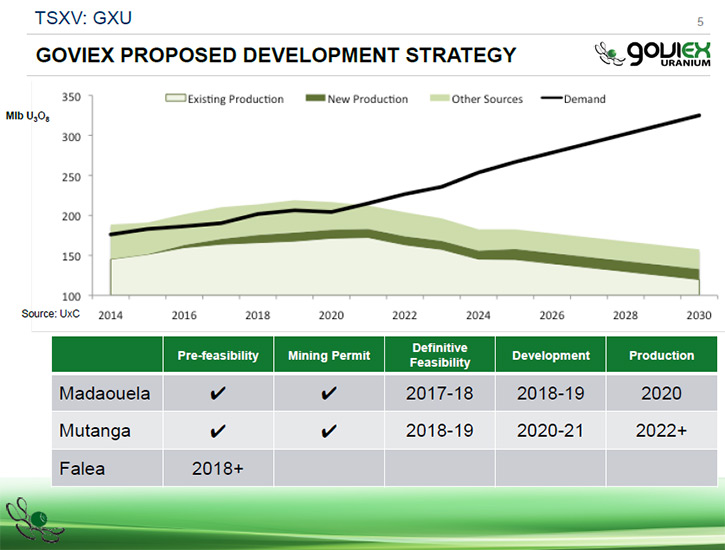Select the Pre-feasibility column header
This screenshot has height=550, width=725.
tap(218, 355)
